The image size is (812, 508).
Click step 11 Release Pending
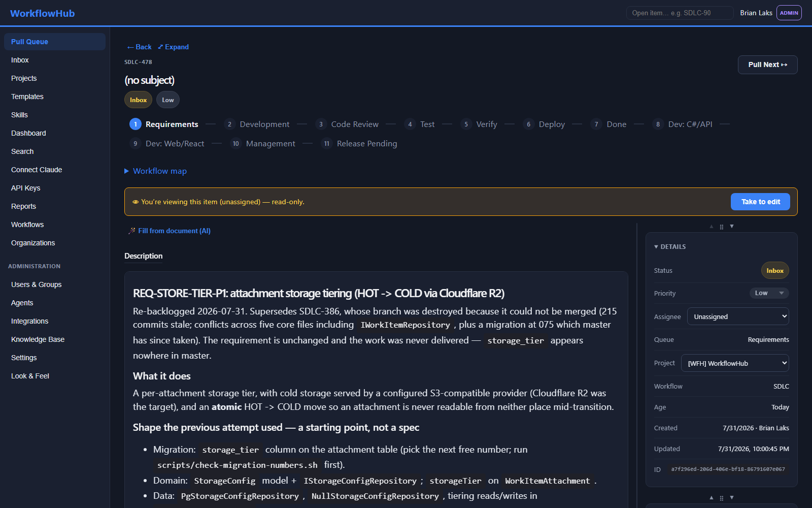(x=359, y=144)
